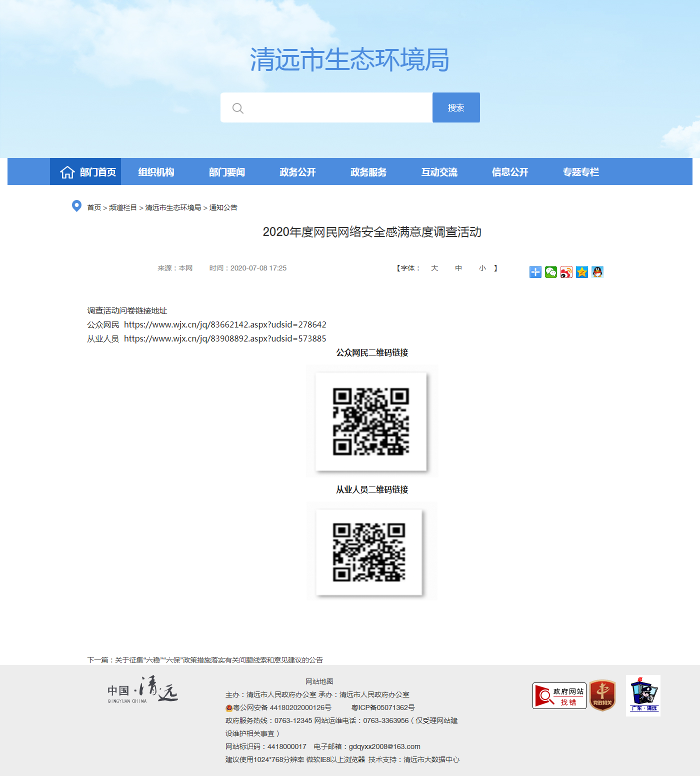This screenshot has height=776, width=700.
Task: Open the public netizen survey URL ending 278642
Action: coord(225,324)
